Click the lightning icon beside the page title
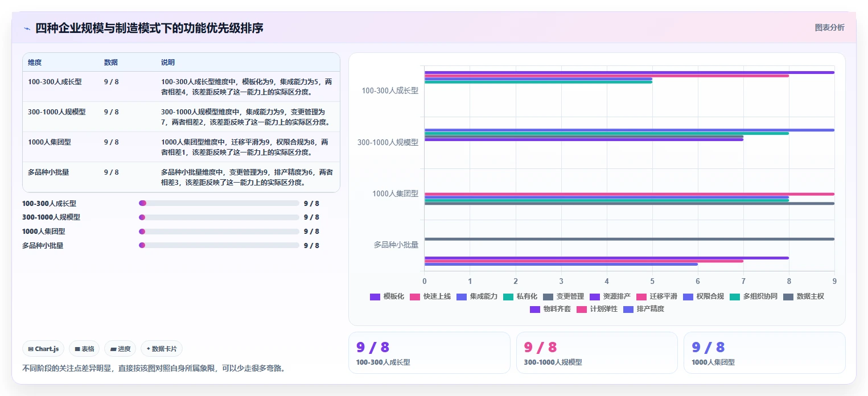 pyautogui.click(x=27, y=28)
